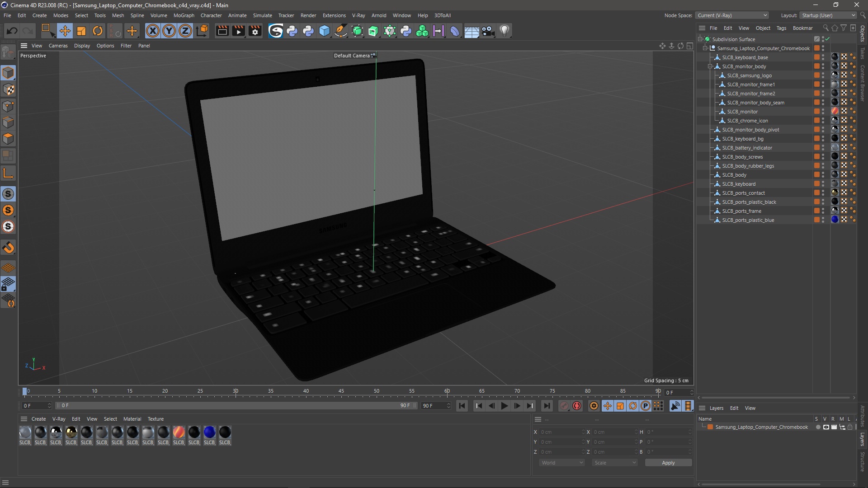Screen dimensions: 868x488
Task: Toggle Subdivision Surface enable checkmark
Action: (827, 39)
